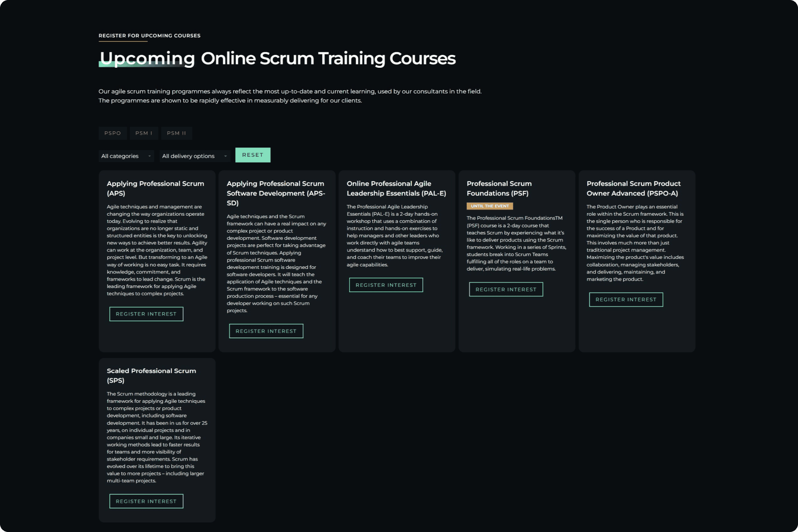Click the UNTIL THE EVENT badge
798x532 pixels.
(x=490, y=206)
